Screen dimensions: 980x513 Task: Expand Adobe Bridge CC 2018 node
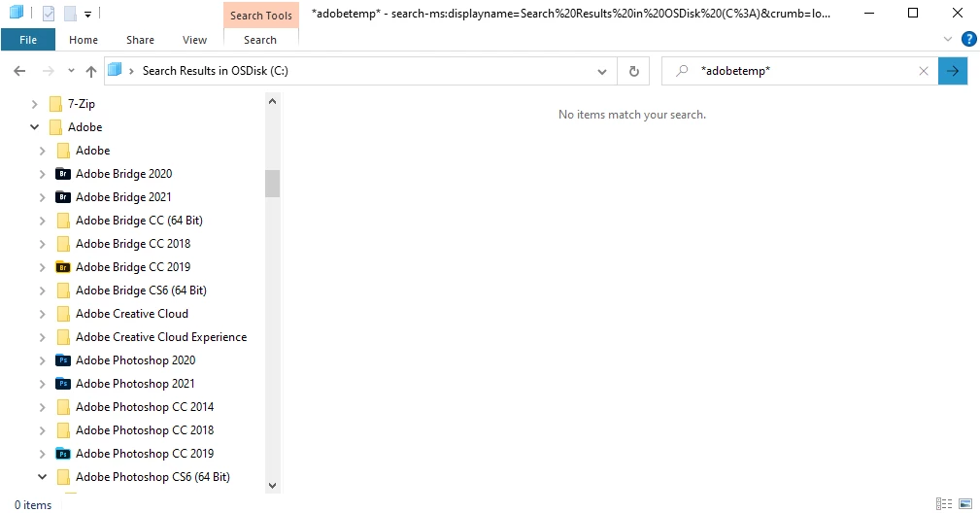coord(42,244)
